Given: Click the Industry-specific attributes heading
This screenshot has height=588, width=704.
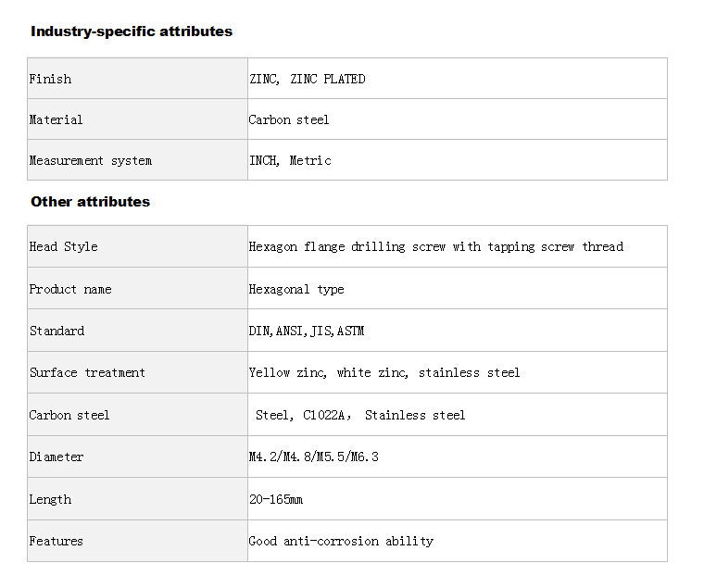Looking at the screenshot, I should 132,31.
